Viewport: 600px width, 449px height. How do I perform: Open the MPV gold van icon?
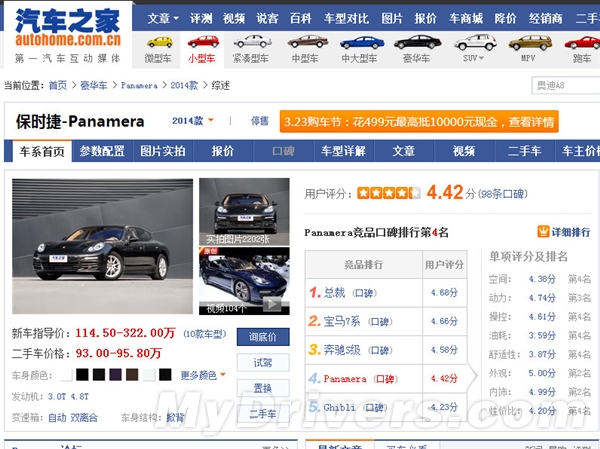(x=530, y=42)
